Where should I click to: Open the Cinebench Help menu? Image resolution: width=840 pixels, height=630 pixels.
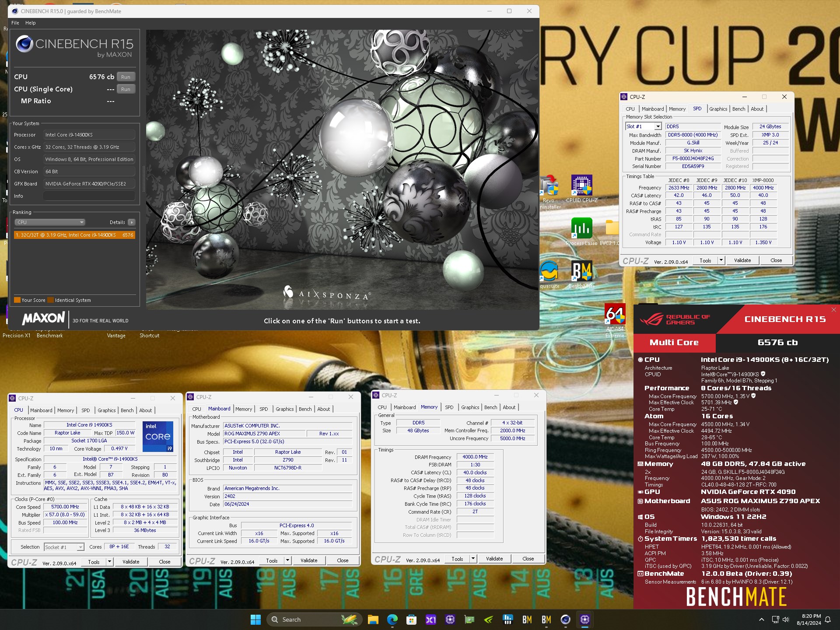[x=31, y=23]
